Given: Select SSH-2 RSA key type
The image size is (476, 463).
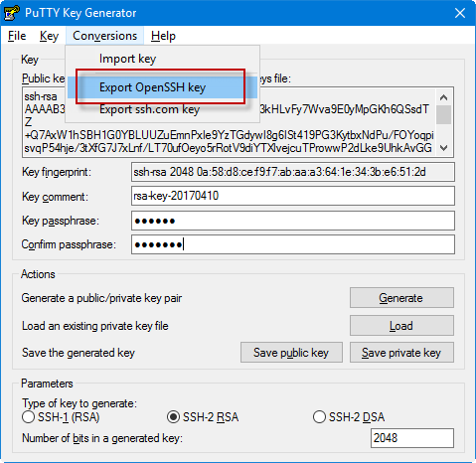Looking at the screenshot, I should point(173,417).
